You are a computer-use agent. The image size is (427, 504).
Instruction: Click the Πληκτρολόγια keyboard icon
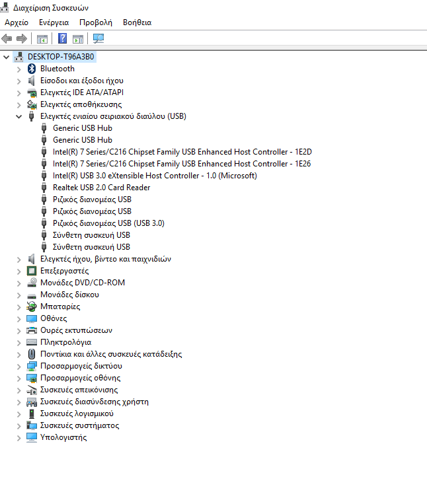point(32,342)
